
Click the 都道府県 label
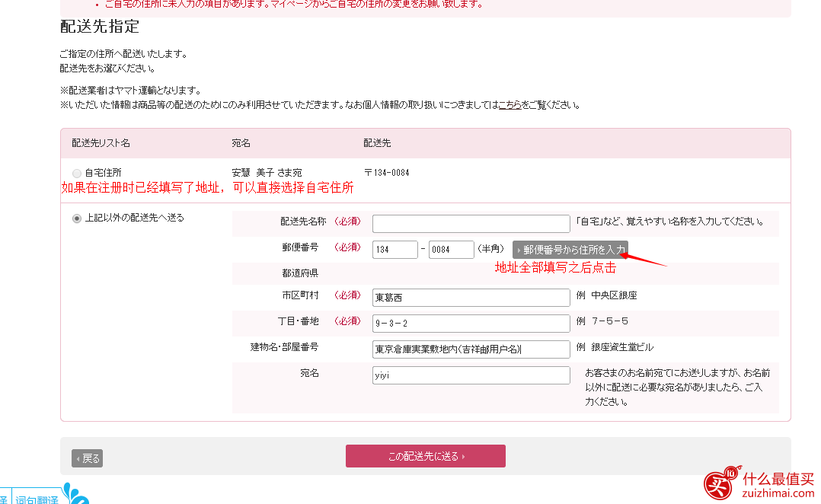pos(300,273)
